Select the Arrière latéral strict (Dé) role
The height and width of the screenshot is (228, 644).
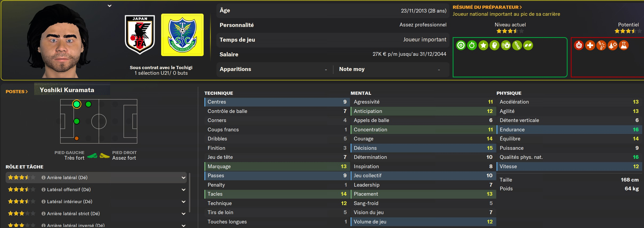coord(73,214)
